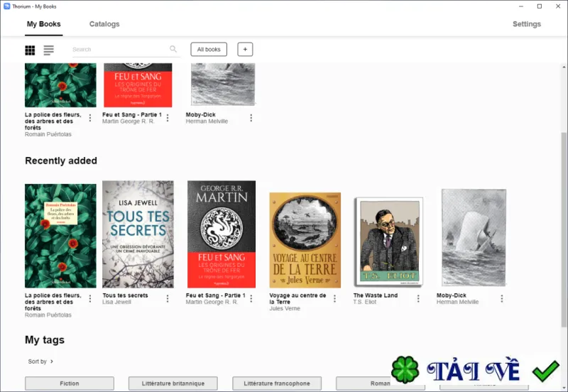Click author name T.S. Eliot

point(365,302)
